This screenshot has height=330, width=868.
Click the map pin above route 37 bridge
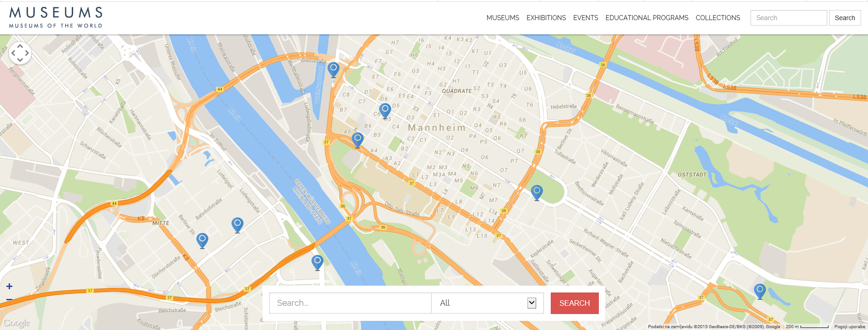[317, 262]
